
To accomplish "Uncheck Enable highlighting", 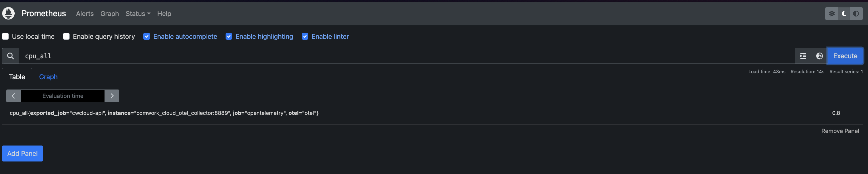I will (x=229, y=37).
